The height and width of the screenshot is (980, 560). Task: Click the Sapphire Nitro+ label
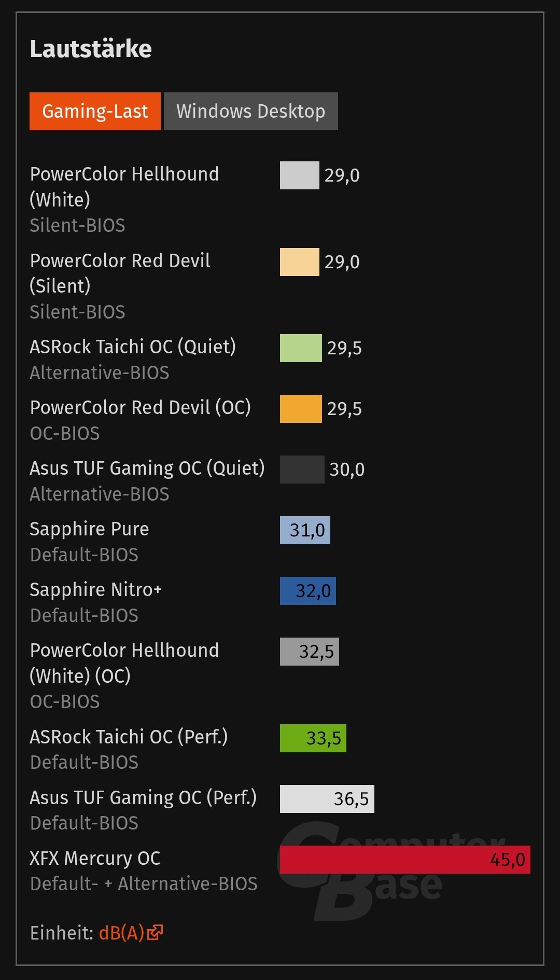[96, 590]
